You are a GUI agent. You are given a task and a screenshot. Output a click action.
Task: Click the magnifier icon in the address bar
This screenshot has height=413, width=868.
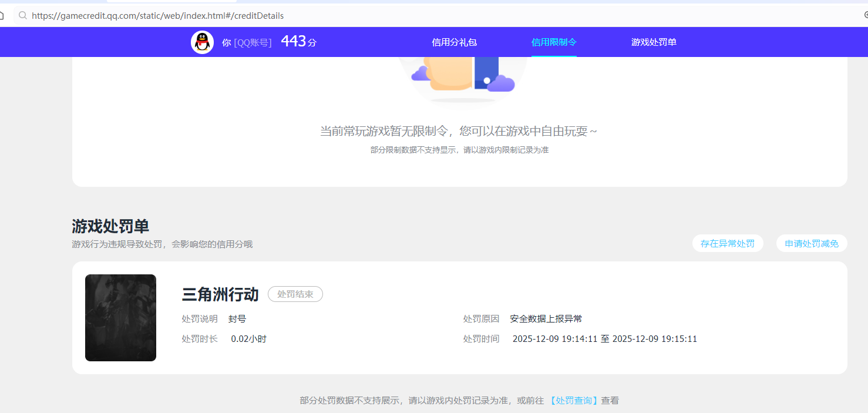coord(22,15)
